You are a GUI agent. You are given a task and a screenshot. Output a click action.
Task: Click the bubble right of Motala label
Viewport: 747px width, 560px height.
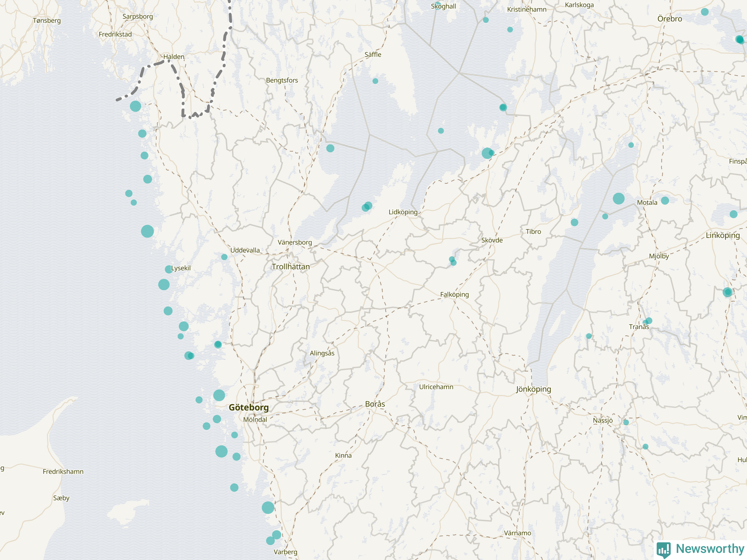(x=665, y=200)
